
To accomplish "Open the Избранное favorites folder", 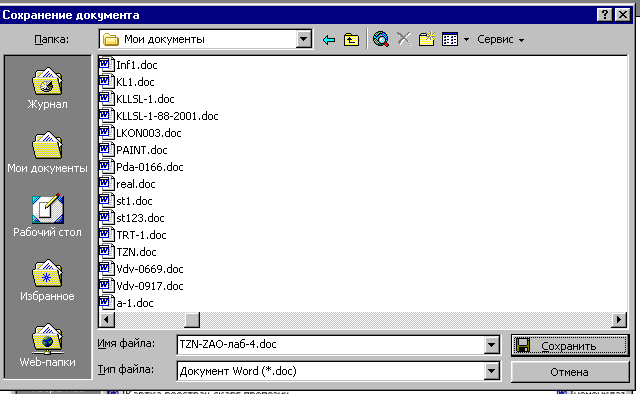I will 47,281.
